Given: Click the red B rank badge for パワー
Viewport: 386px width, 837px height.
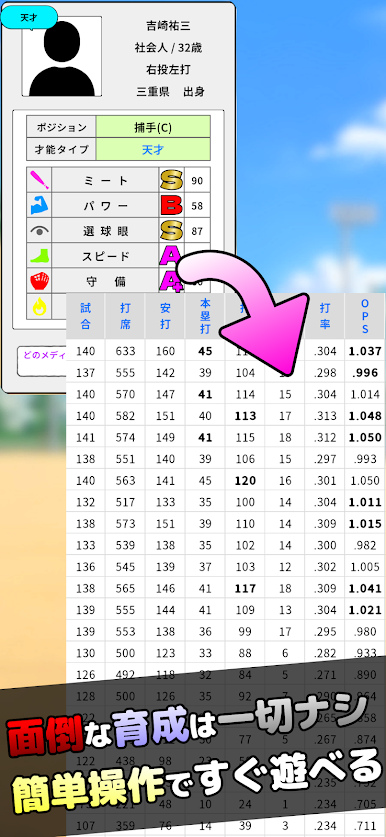Looking at the screenshot, I should click(171, 206).
